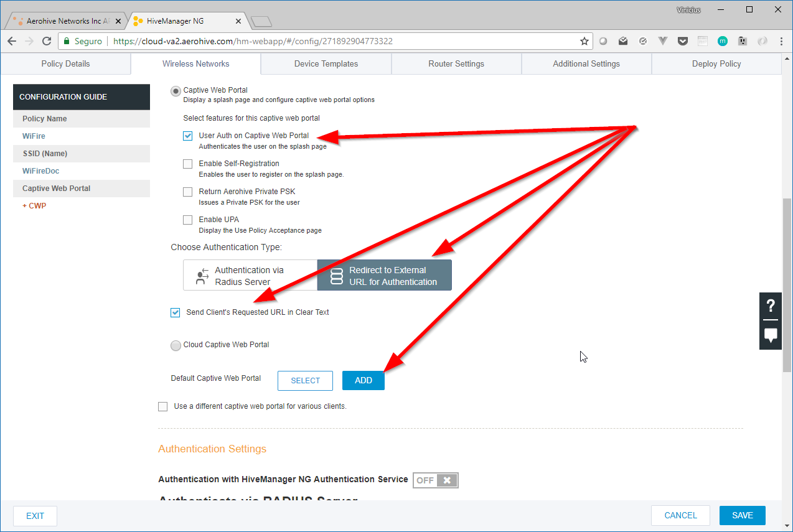This screenshot has height=532, width=793.
Task: Open the Additional Settings tab
Action: pyautogui.click(x=586, y=63)
